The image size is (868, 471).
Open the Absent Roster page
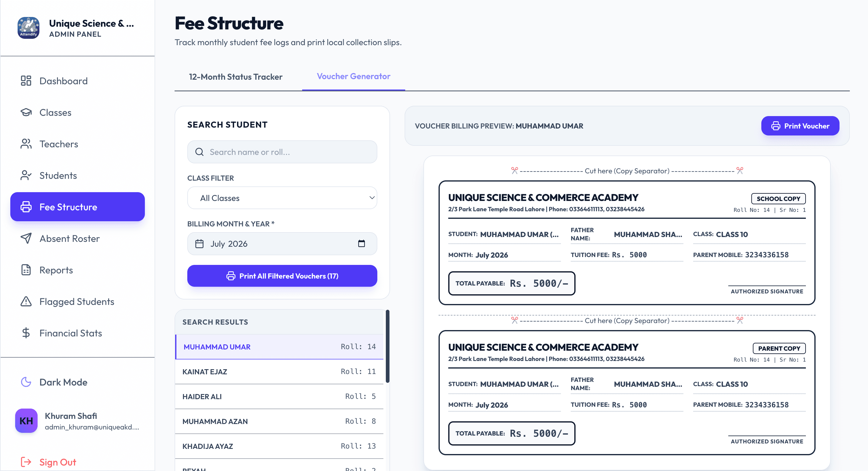(x=78, y=238)
